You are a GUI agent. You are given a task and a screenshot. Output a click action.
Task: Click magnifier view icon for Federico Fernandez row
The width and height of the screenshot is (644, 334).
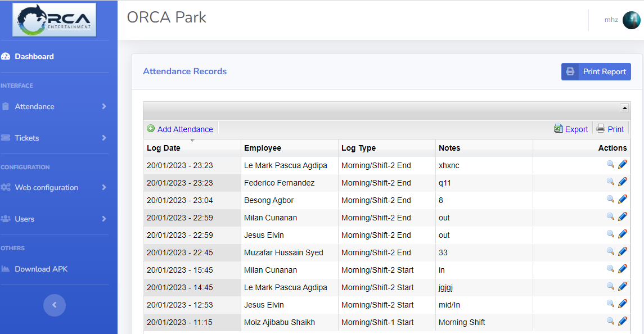610,182
